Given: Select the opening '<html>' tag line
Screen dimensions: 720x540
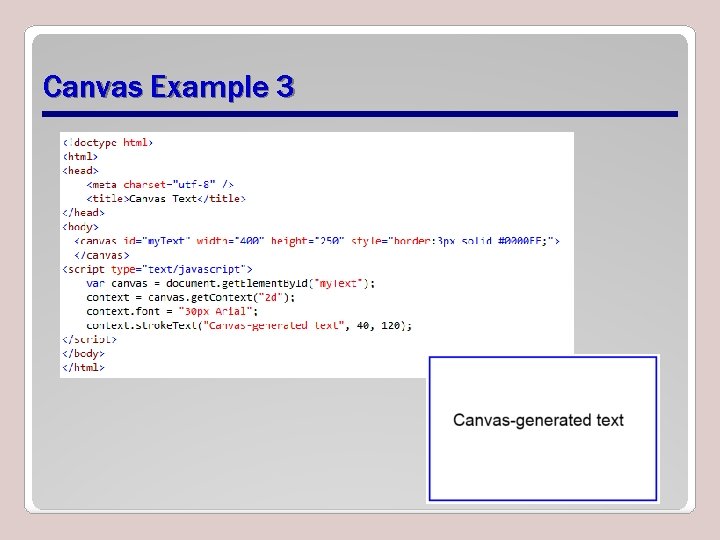Looking at the screenshot, I should [x=80, y=156].
